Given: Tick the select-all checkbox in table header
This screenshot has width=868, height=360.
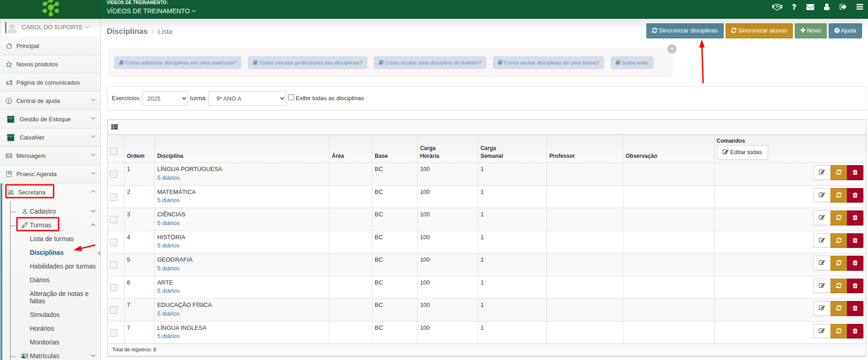Looking at the screenshot, I should click(114, 151).
